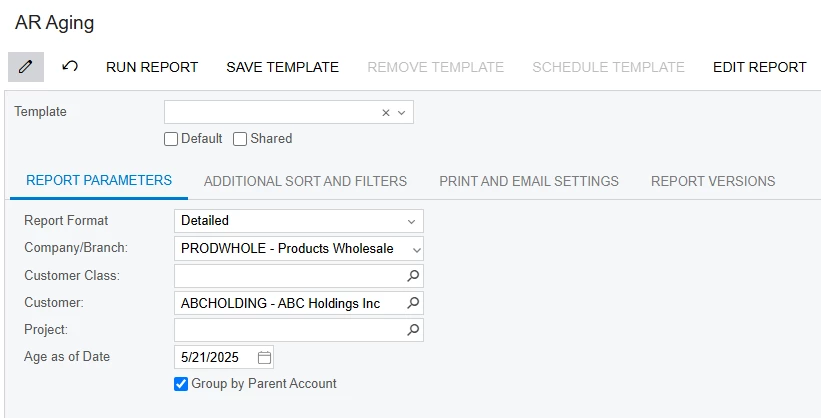This screenshot has width=821, height=418.
Task: Click the Save Template button
Action: 282,67
